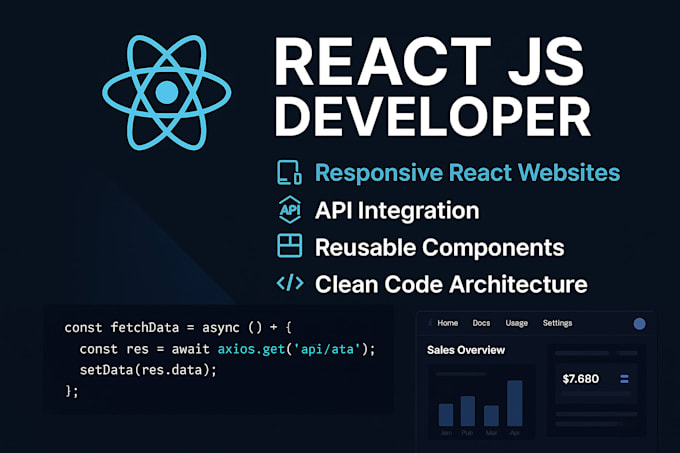Open the Docs tab in dashboard

[x=481, y=323]
